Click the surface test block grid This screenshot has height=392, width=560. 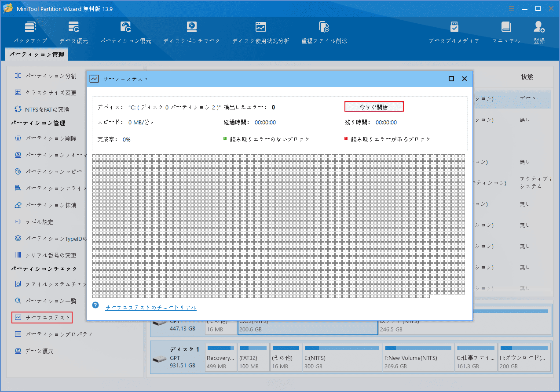[x=278, y=226]
